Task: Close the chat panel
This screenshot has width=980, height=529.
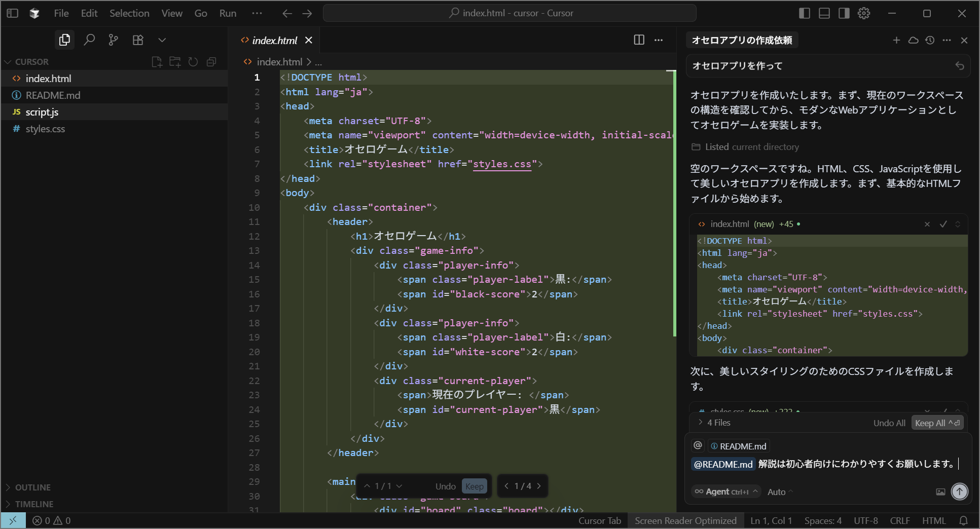Action: coord(964,40)
